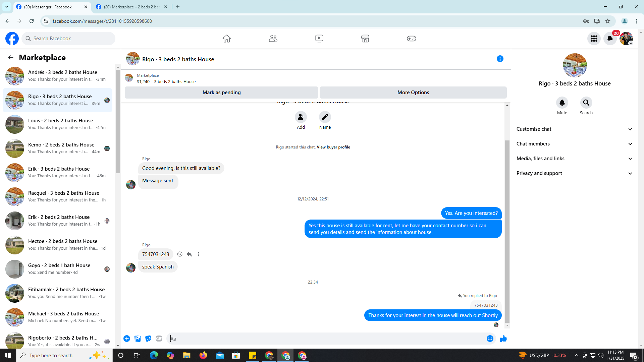Open more actions plus icon in composer
This screenshot has width=644, height=362.
pos(127,339)
